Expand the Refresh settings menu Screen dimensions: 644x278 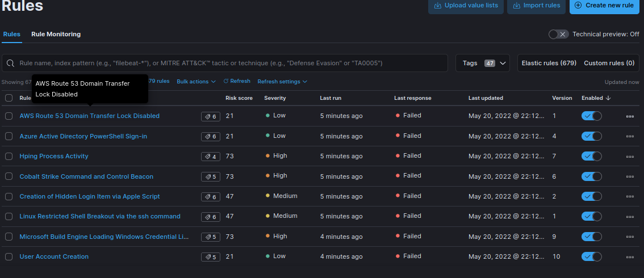[282, 82]
